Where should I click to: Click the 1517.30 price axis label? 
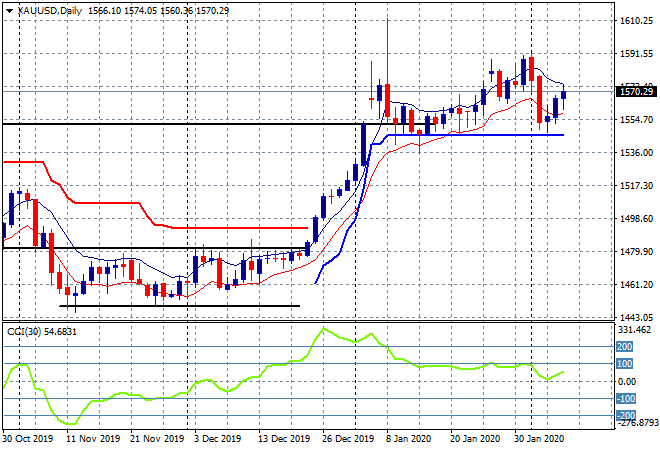click(x=636, y=186)
